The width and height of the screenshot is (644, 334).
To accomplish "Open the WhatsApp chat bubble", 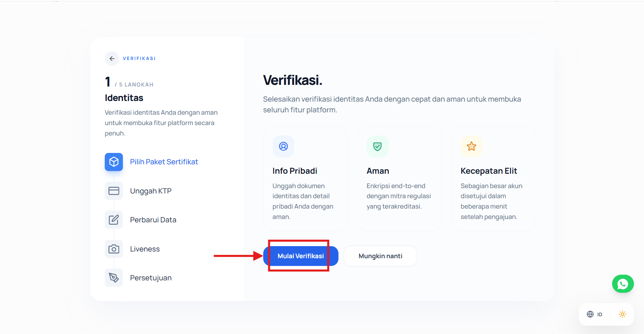I will [623, 284].
